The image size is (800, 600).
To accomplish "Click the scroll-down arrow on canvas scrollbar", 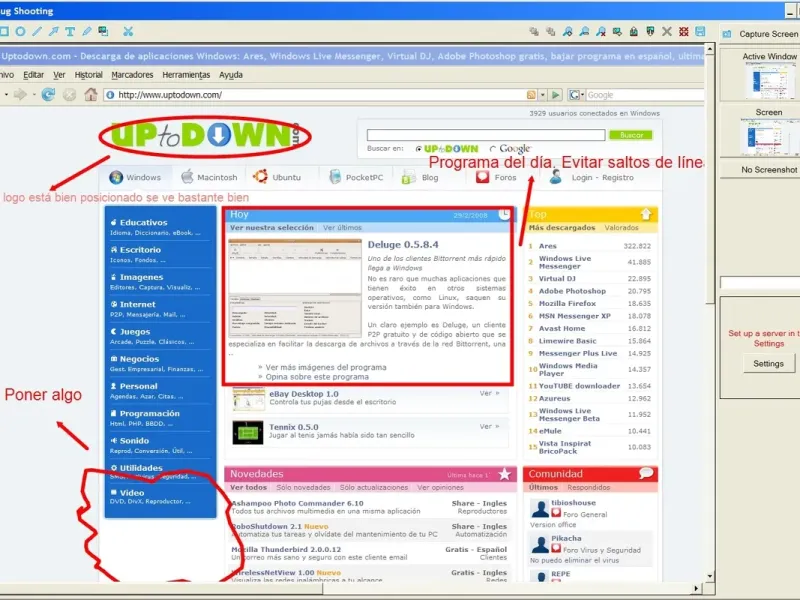I will coord(709,576).
